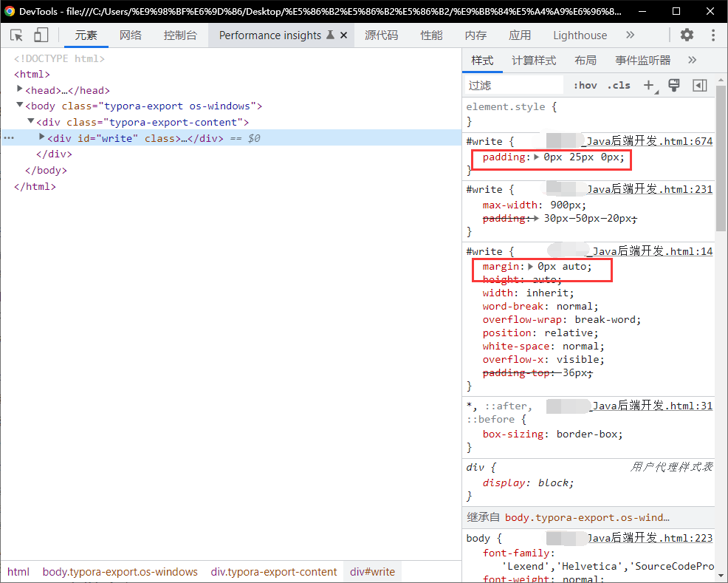Viewport: 728px width, 583px height.
Task: Click the box-sizing border-box declaration
Action: click(x=552, y=434)
